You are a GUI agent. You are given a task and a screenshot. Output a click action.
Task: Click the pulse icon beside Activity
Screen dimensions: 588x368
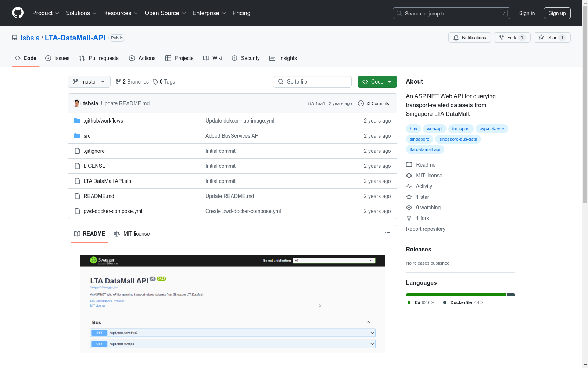click(409, 186)
